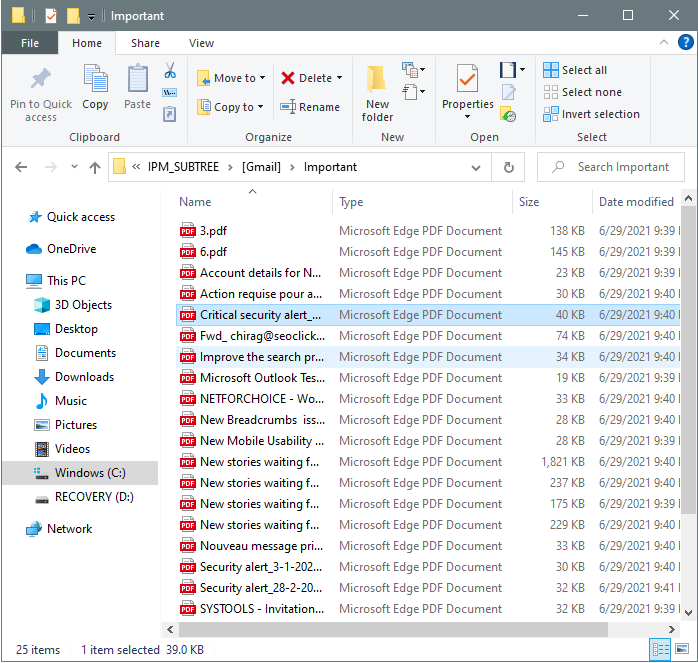The height and width of the screenshot is (663, 698).
Task: Click the Refresh icon beside address bar
Action: coord(508,167)
